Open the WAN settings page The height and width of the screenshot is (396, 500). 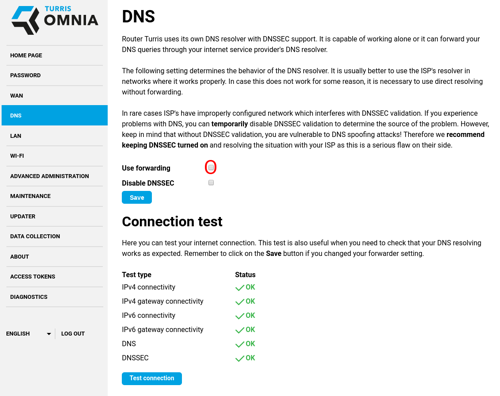coord(16,96)
